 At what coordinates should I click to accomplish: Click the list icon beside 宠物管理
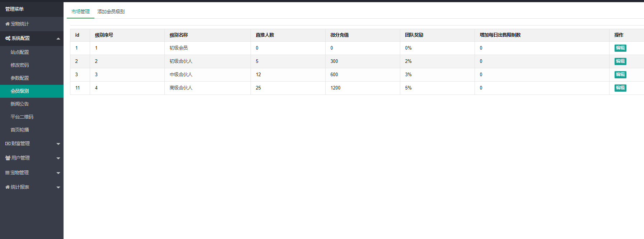pyautogui.click(x=8, y=173)
